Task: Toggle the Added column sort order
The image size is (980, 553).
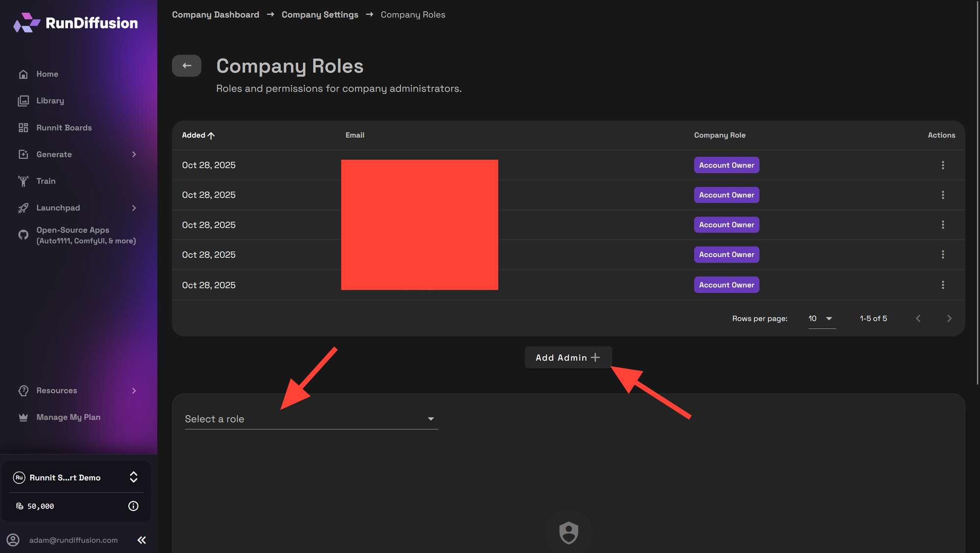Action: point(198,135)
